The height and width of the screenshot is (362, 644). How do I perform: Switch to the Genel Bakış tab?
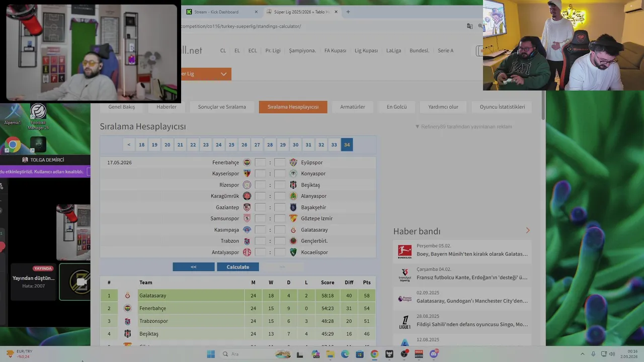[x=121, y=107]
